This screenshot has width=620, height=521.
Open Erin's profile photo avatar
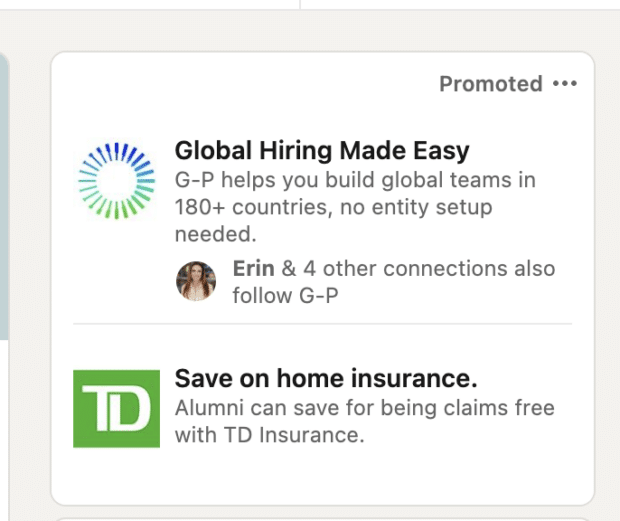click(196, 281)
